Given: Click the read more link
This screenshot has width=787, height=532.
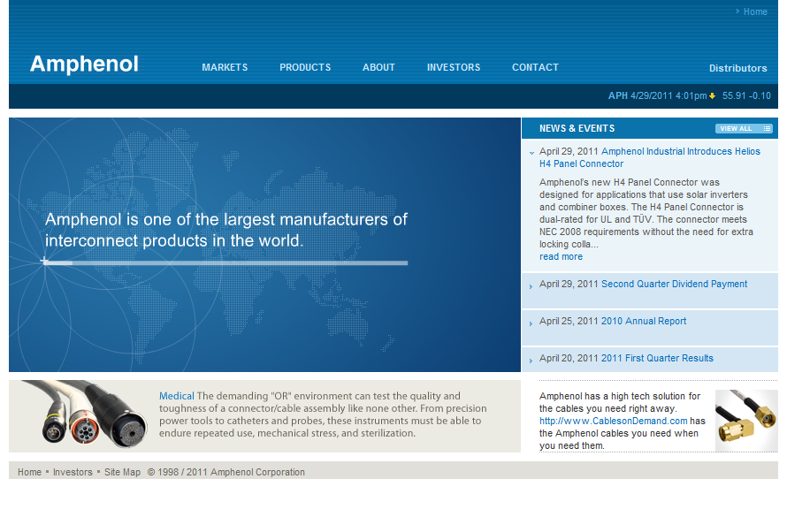Looking at the screenshot, I should click(x=562, y=257).
